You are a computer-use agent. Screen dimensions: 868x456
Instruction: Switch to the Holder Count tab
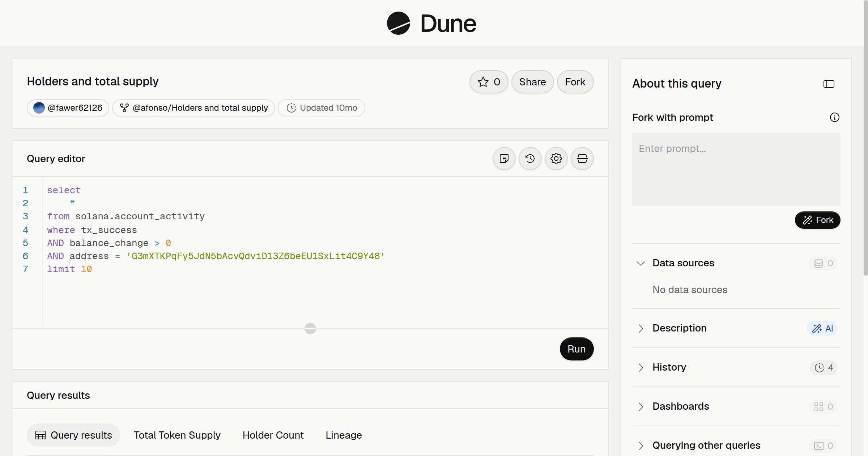tap(273, 435)
